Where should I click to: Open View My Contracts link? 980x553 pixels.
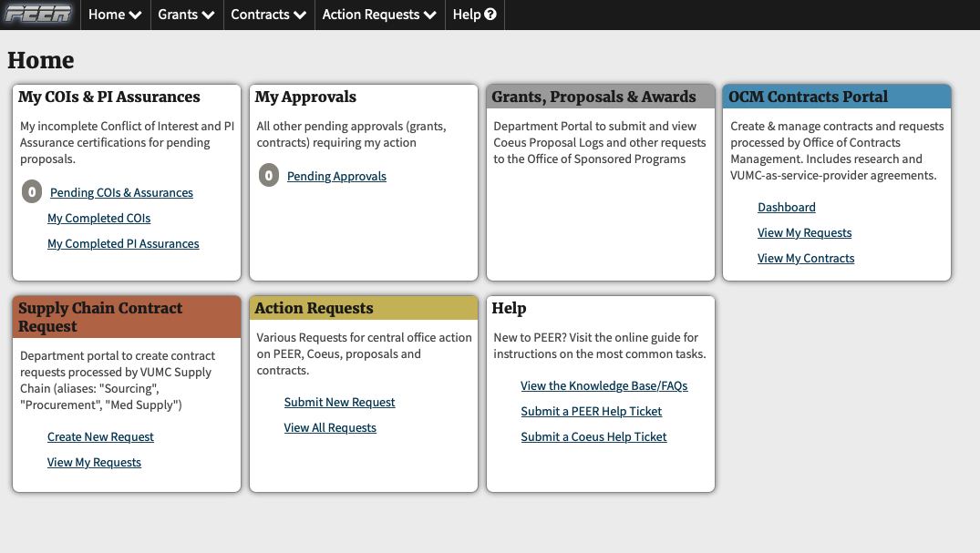[x=806, y=258]
